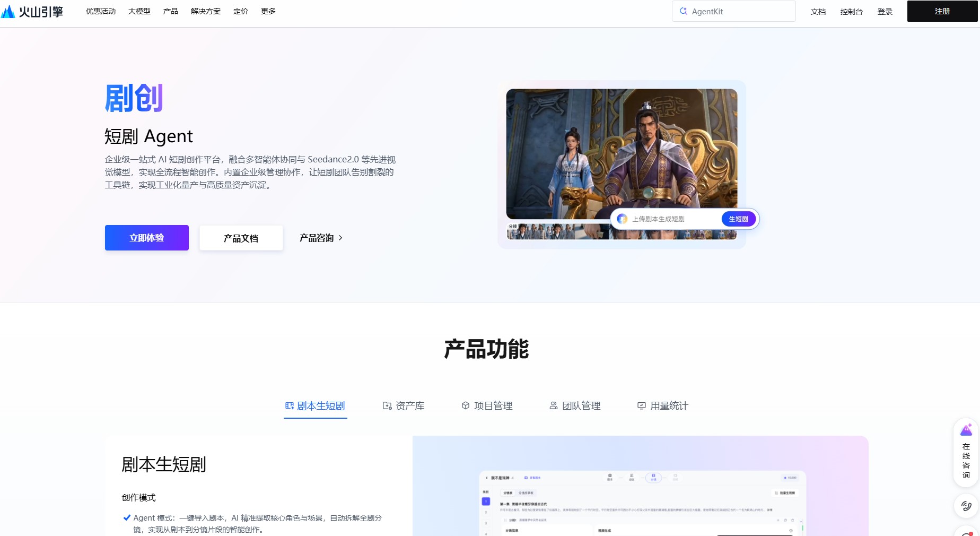Switch to the 资产库 tab

point(404,406)
